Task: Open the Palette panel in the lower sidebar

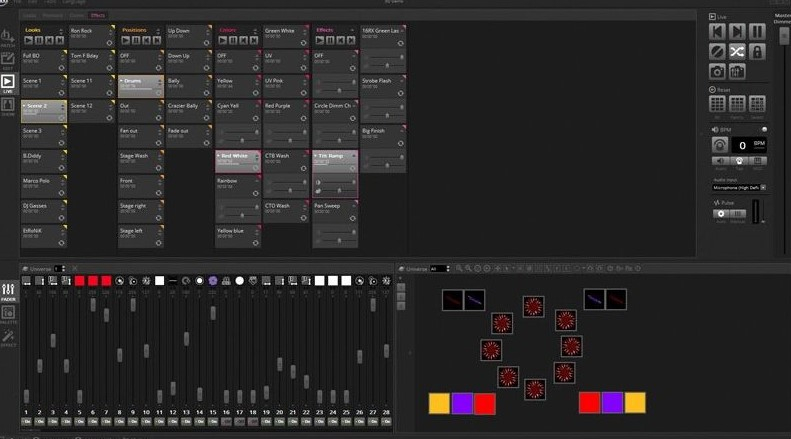Action: [8, 314]
